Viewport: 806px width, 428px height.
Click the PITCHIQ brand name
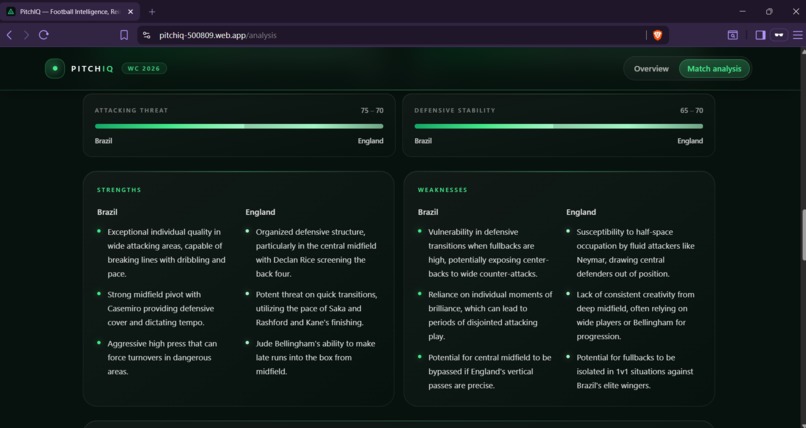point(92,69)
